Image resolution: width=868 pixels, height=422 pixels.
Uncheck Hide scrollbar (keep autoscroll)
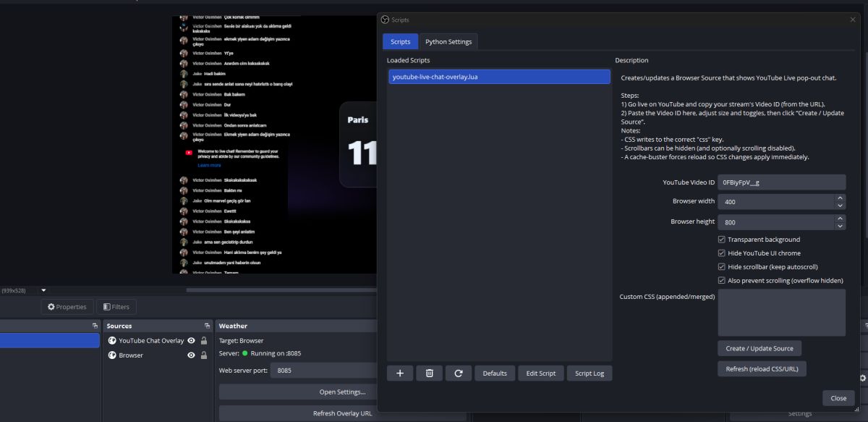(721, 266)
